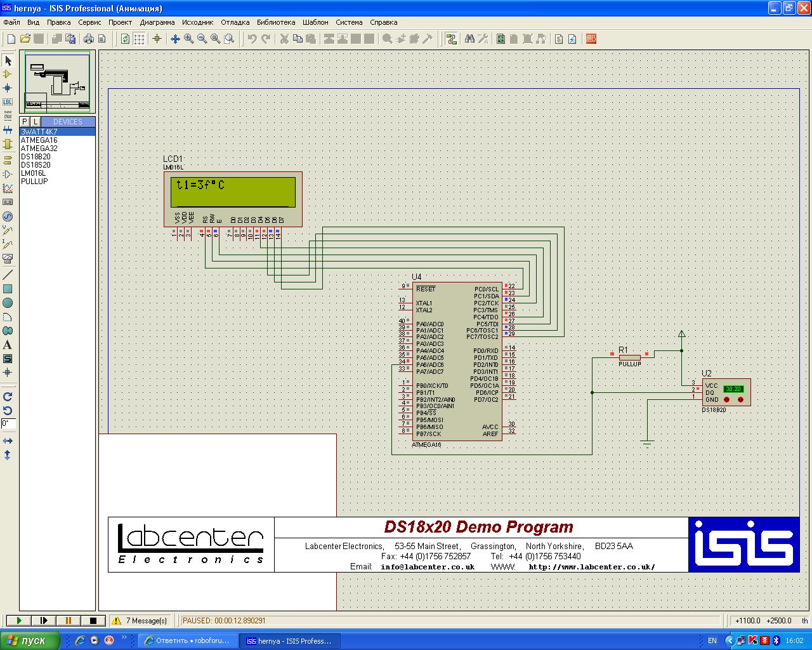The image size is (812, 650).
Task: Toggle the grid display button
Action: (x=139, y=39)
